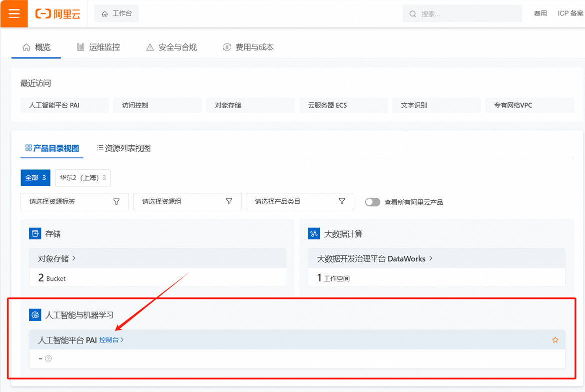This screenshot has height=392, width=585.
Task: Select the 资源列表视图 tab
Action: click(x=124, y=148)
